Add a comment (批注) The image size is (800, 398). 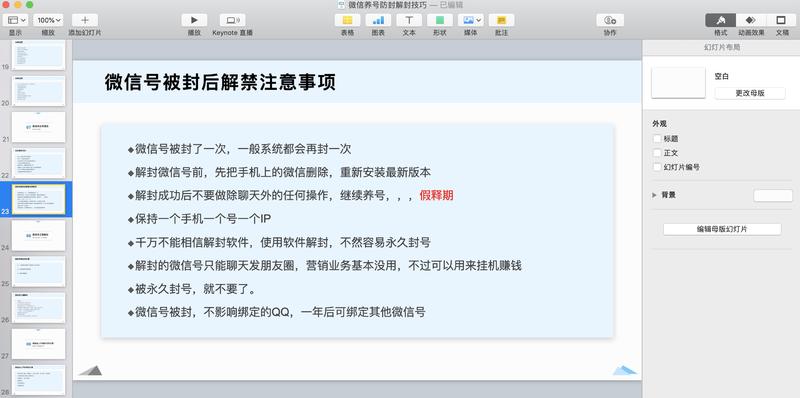[x=502, y=20]
